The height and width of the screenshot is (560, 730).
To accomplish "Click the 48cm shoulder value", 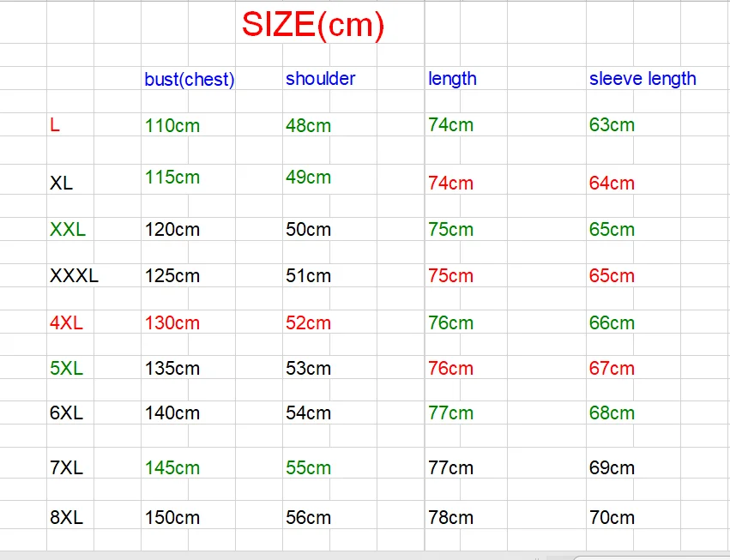I will pyautogui.click(x=308, y=125).
